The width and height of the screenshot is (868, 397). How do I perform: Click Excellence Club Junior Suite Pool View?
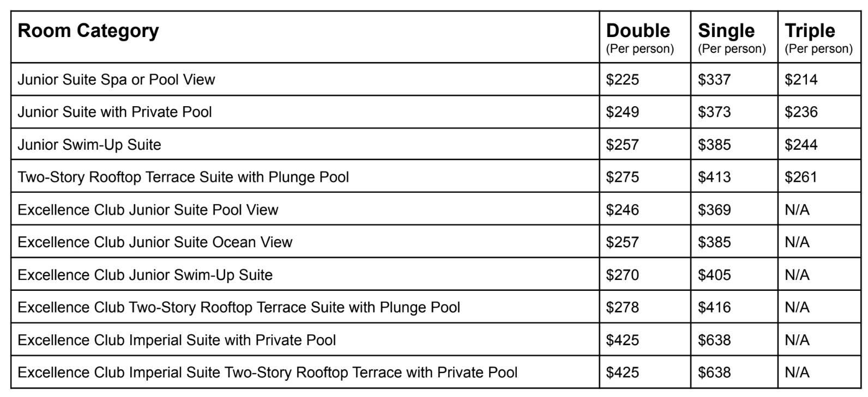148,210
